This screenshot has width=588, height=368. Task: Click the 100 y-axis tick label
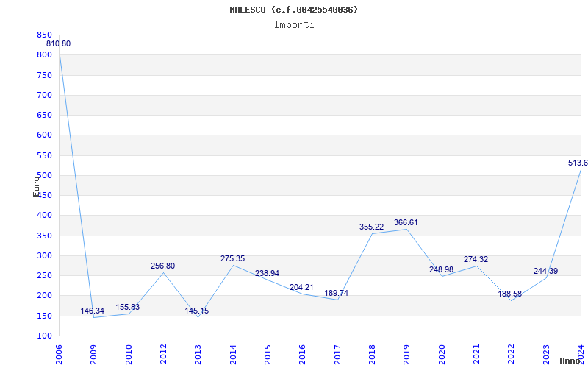tap(44, 336)
